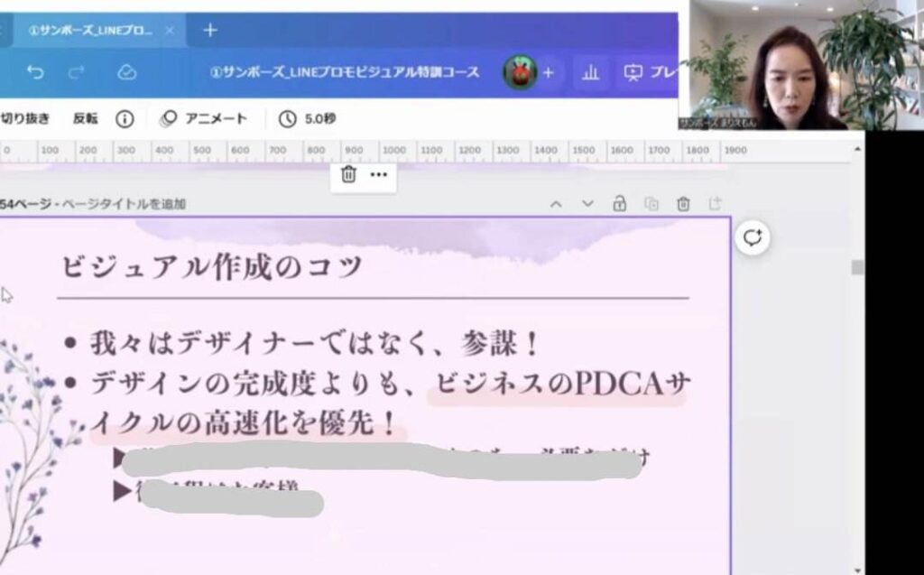This screenshot has width=924, height=575.
Task: Check the cloud save status icon
Action: pos(126,72)
